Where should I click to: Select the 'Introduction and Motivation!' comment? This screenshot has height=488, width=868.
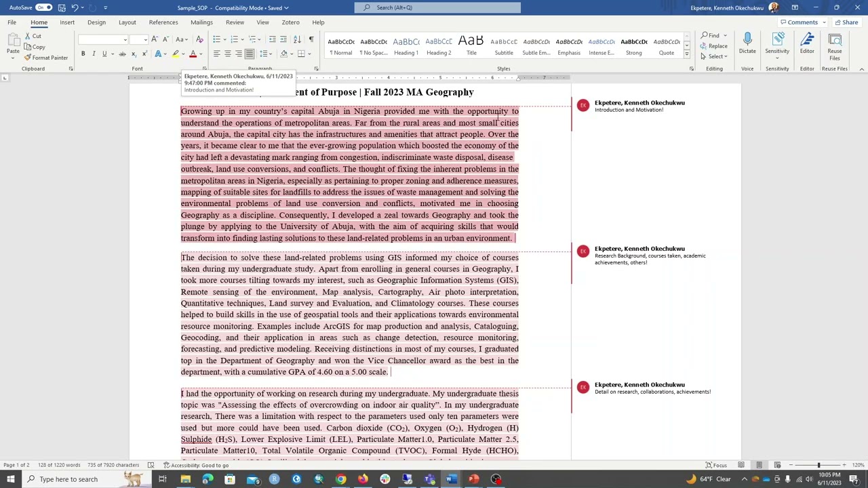click(629, 110)
